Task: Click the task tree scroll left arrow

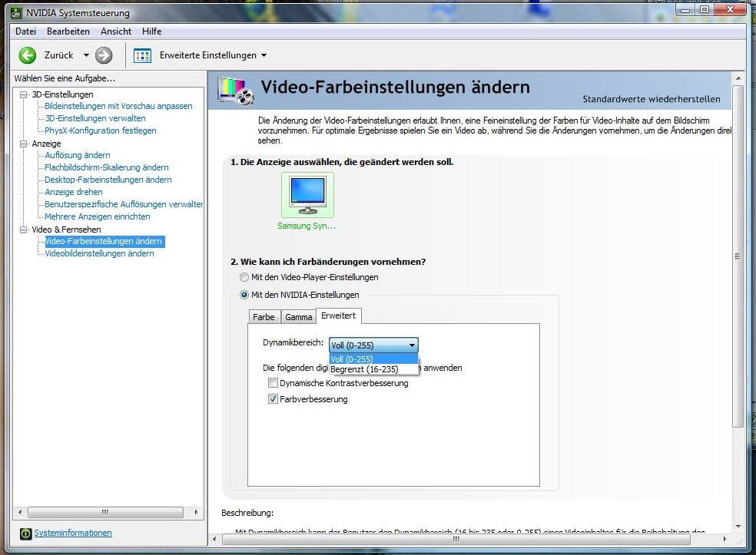Action: [20, 512]
